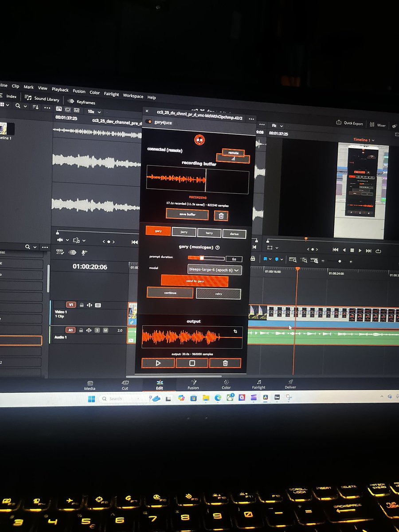Open the Fusion menu in menu bar
Image resolution: width=399 pixels, height=532 pixels.
(79, 91)
